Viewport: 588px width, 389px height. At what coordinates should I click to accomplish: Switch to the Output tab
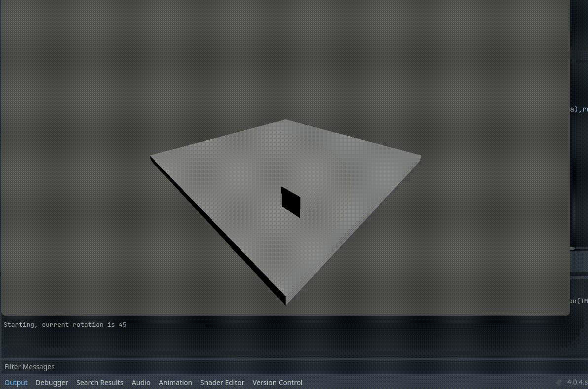point(16,383)
